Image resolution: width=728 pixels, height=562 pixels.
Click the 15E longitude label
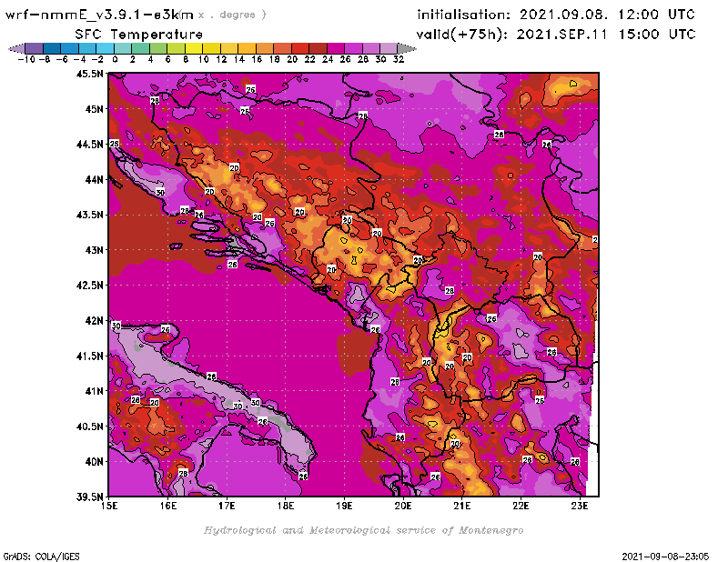(109, 506)
